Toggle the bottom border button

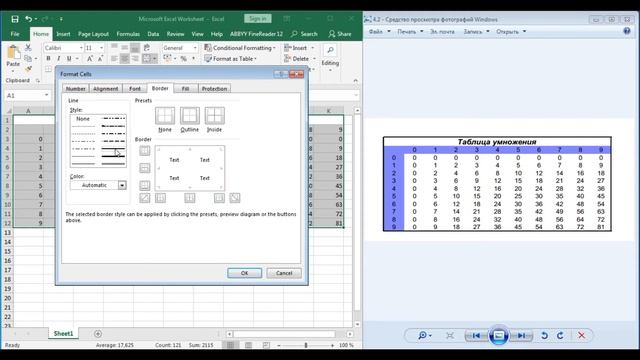[x=144, y=186]
